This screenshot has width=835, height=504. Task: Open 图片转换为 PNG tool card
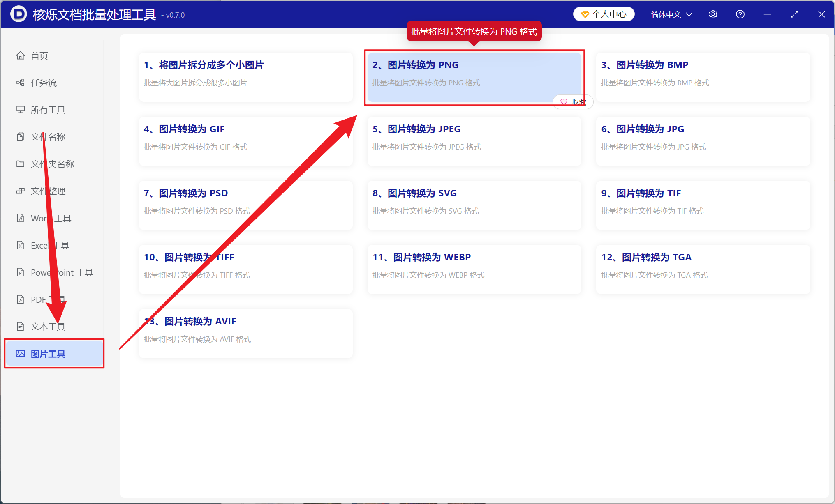474,77
